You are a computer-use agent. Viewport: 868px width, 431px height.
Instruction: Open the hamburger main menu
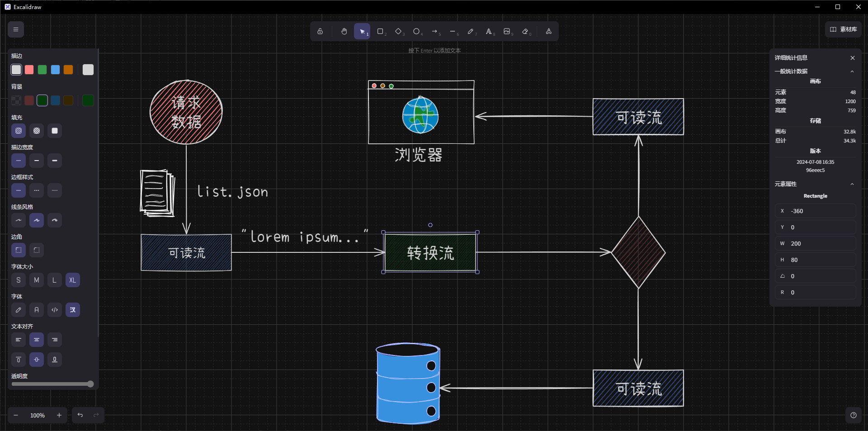point(16,29)
